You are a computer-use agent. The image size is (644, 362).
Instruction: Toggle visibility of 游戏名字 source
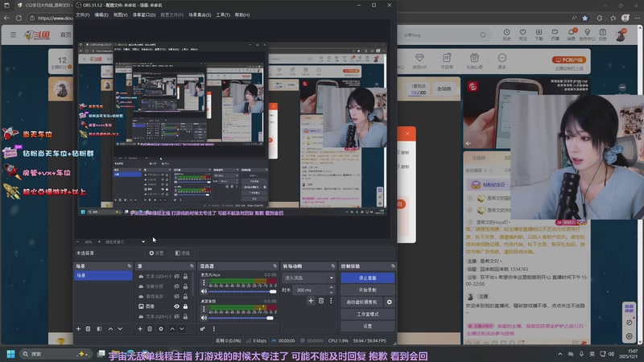point(176,296)
